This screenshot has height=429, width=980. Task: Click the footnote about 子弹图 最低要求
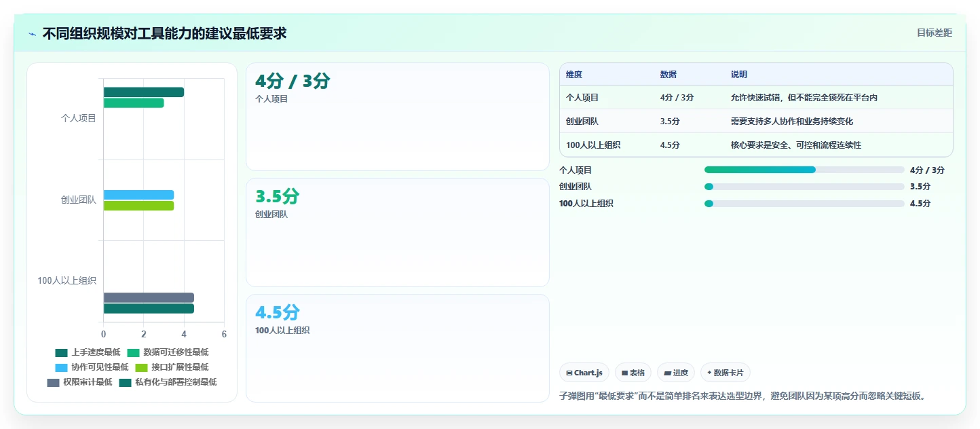coord(742,396)
